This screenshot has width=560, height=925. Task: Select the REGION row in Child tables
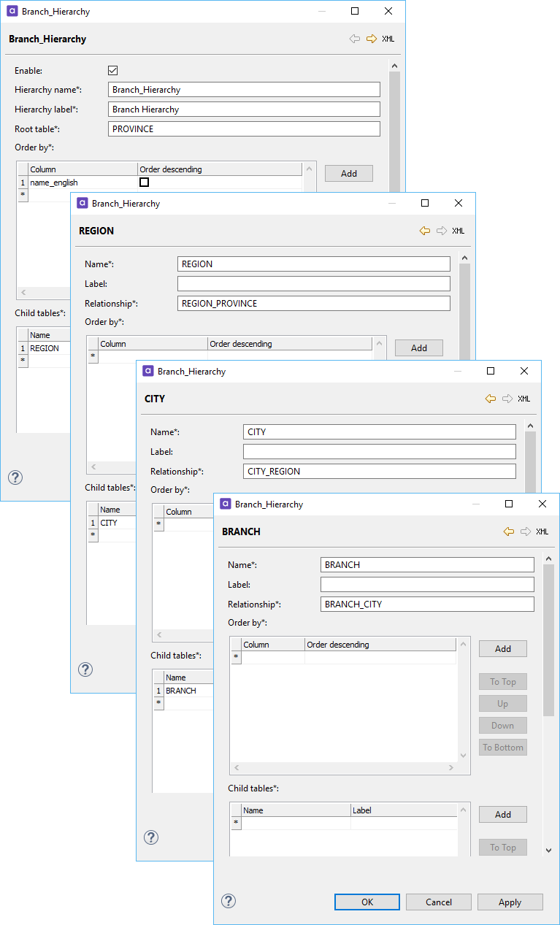[45, 348]
